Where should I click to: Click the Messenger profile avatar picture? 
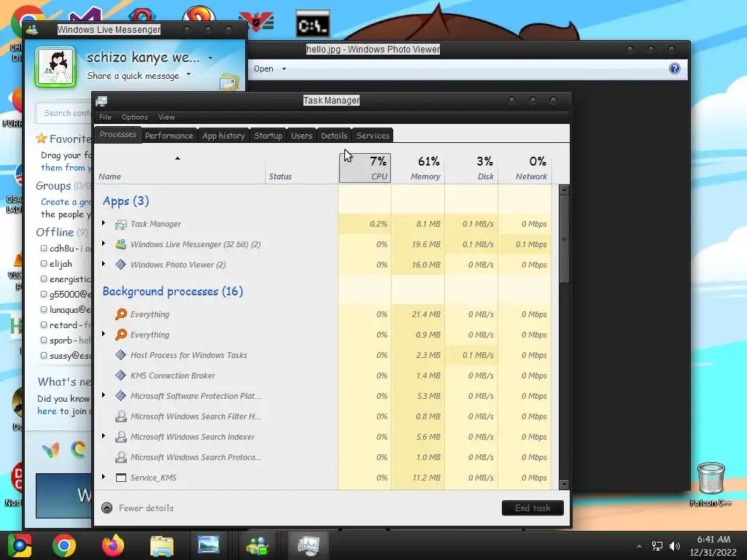55,67
